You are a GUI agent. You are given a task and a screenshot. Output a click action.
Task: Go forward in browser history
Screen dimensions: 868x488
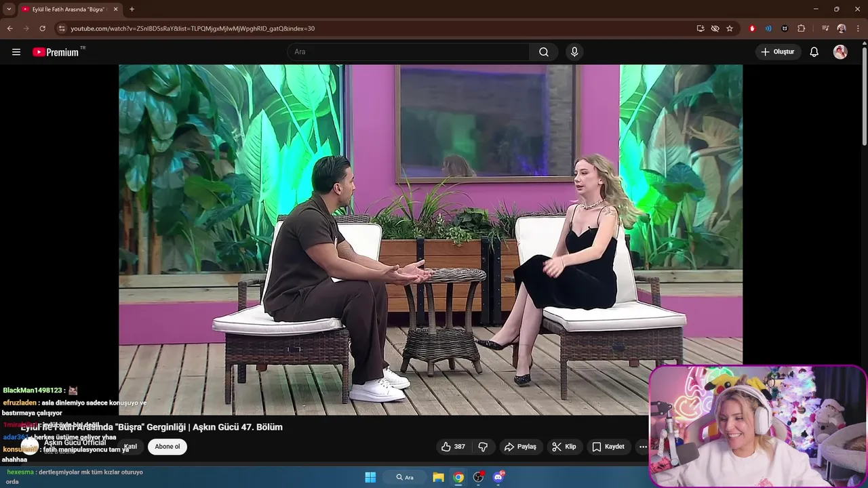(26, 28)
